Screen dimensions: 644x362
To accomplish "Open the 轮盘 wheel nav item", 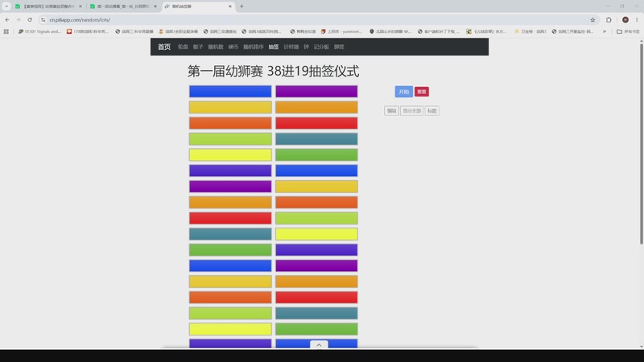I will 183,47.
